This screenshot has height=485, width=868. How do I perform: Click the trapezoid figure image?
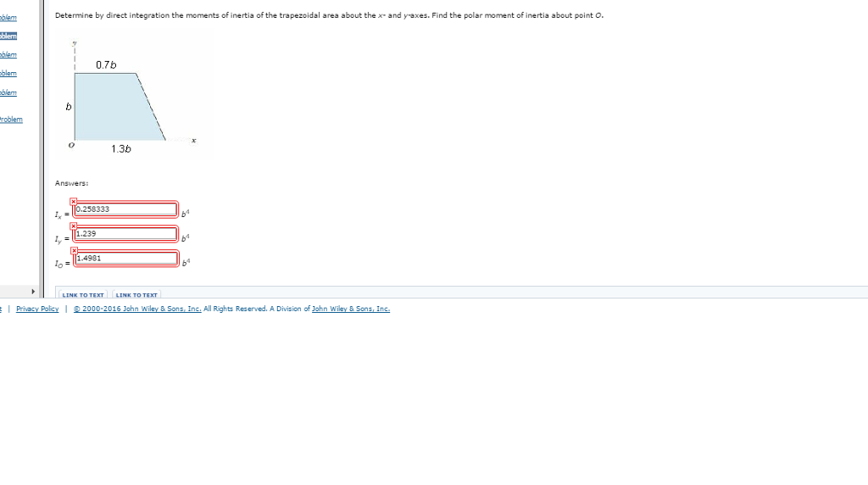tap(132, 95)
